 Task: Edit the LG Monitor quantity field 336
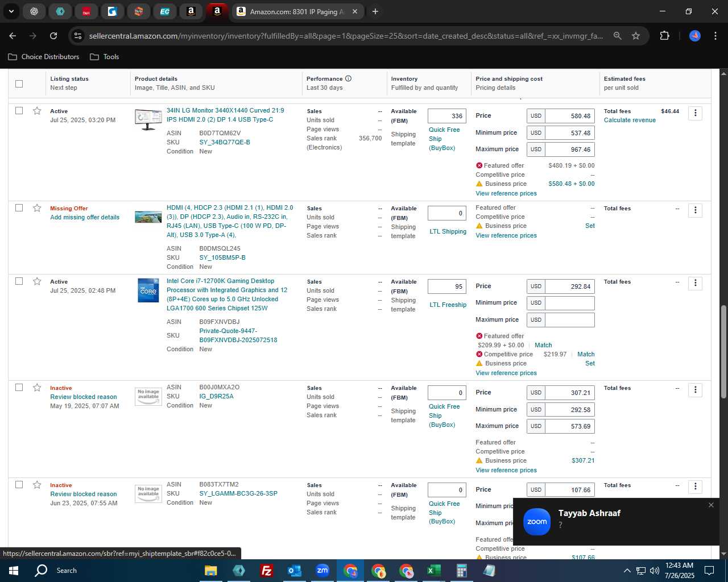[447, 116]
